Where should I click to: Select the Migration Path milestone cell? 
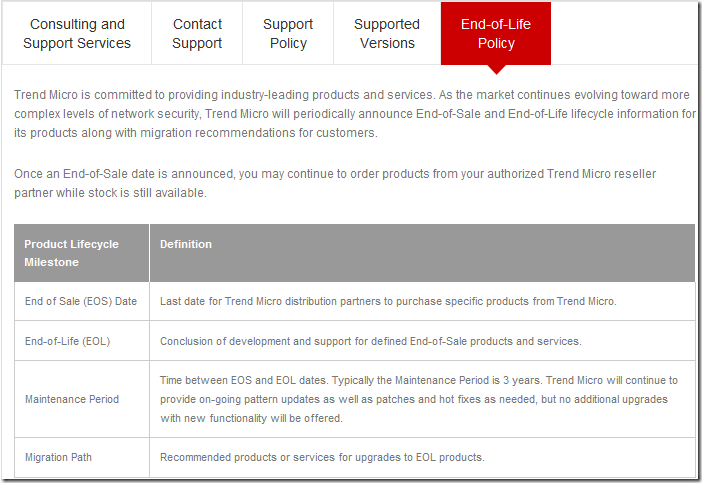[x=81, y=457]
